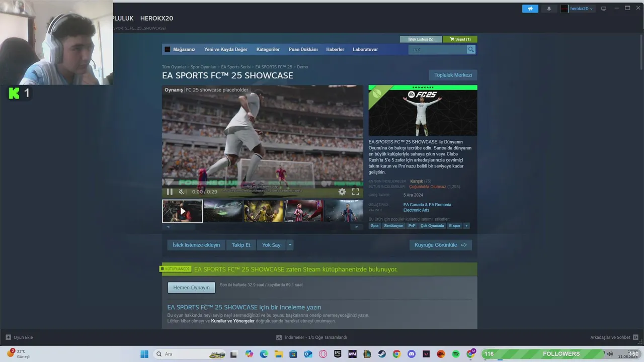Open the Epic Games taskbar icon
Screen dimensions: 644x362
pyautogui.click(x=338, y=354)
